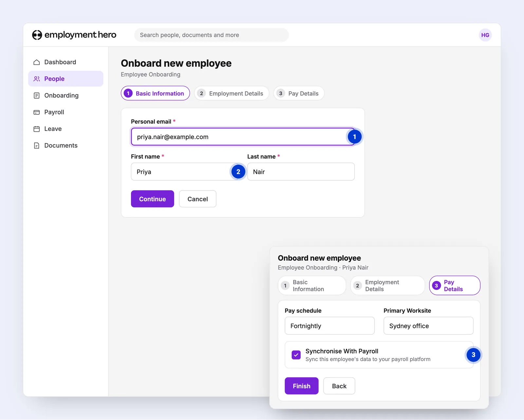Select Pay Details step in lower panel
Viewport: 524px width, 420px height.
point(455,285)
